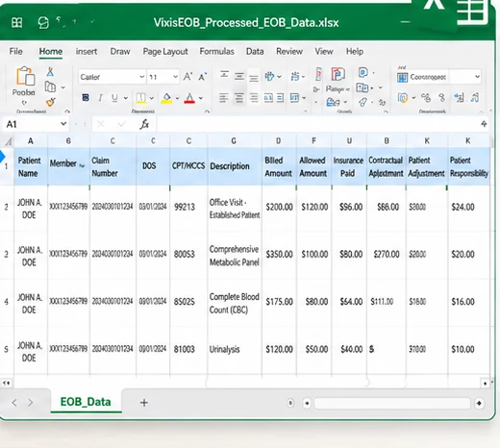Click the Bottom Align icon

click(254, 78)
